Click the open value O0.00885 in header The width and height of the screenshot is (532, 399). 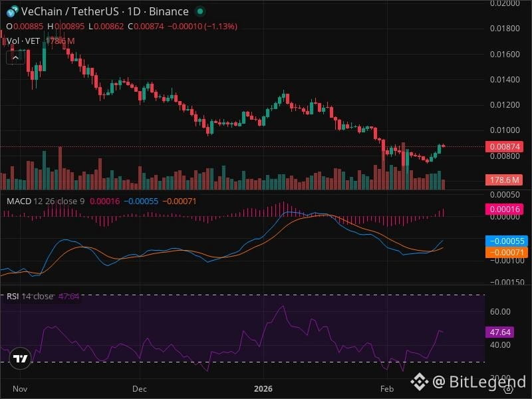click(25, 27)
